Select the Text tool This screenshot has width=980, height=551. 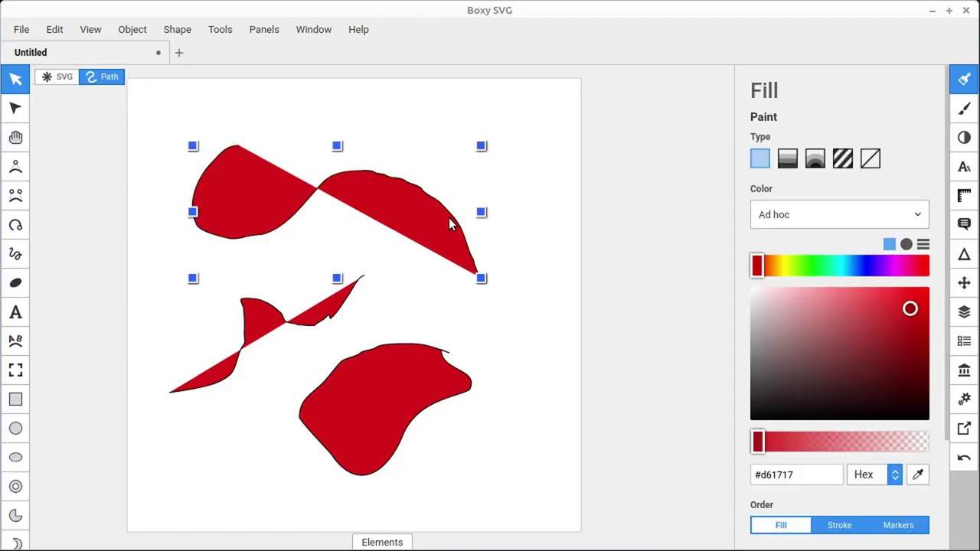coord(15,312)
